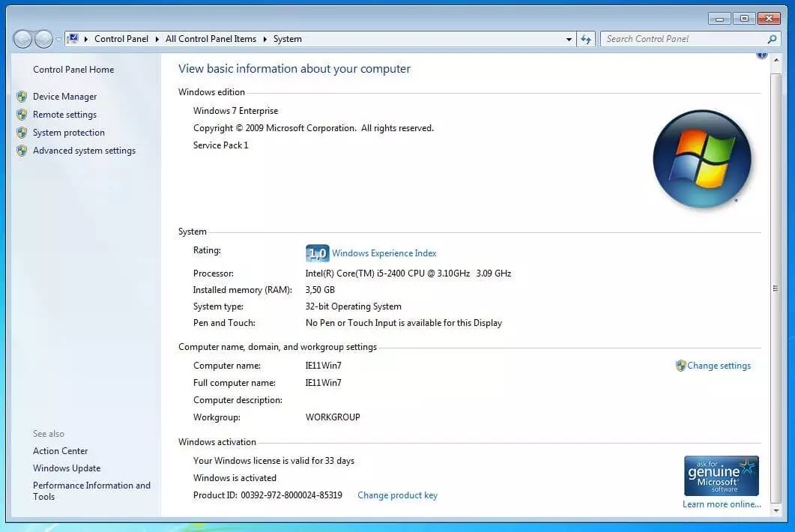Click the shield icon beside System protection
The width and height of the screenshot is (795, 532).
(x=22, y=133)
